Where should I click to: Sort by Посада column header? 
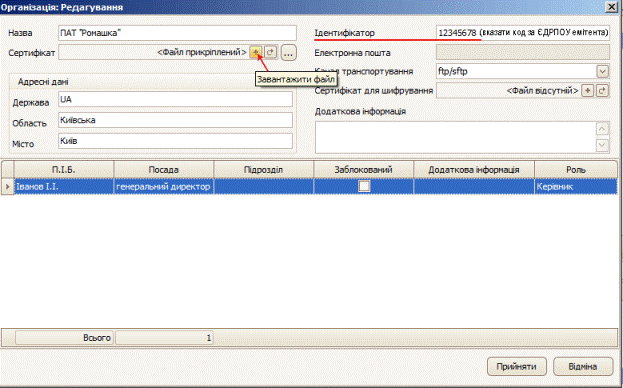(x=164, y=170)
